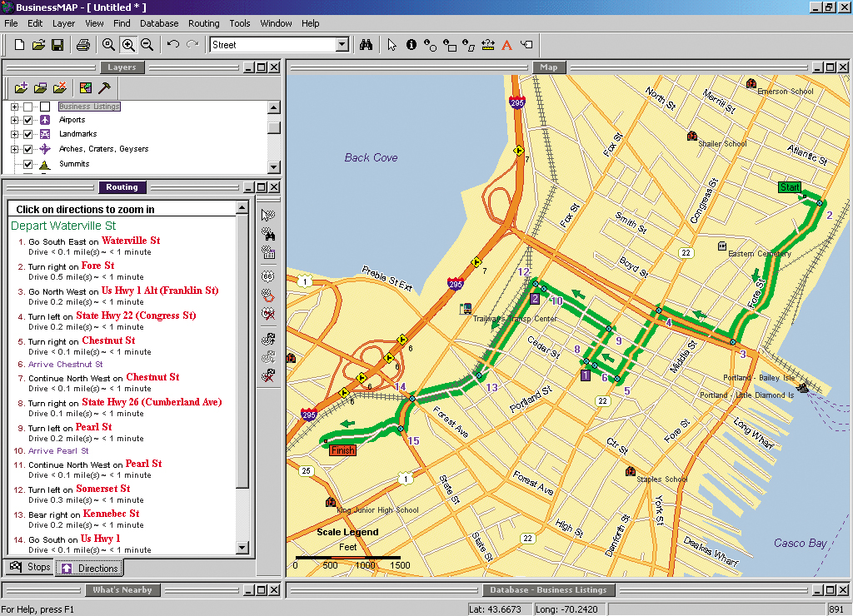
Task: Choose the text label A tool
Action: (x=507, y=45)
